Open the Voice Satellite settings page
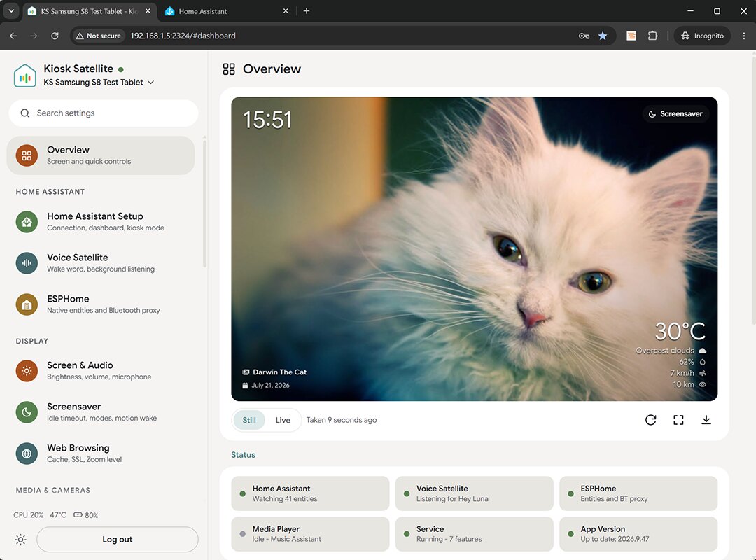This screenshot has width=756, height=560. pyautogui.click(x=101, y=263)
